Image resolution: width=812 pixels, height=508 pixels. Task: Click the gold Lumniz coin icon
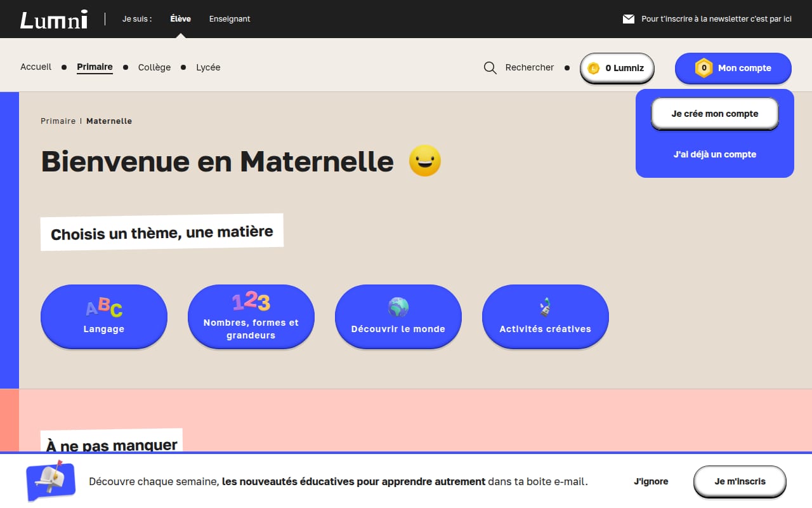click(594, 69)
